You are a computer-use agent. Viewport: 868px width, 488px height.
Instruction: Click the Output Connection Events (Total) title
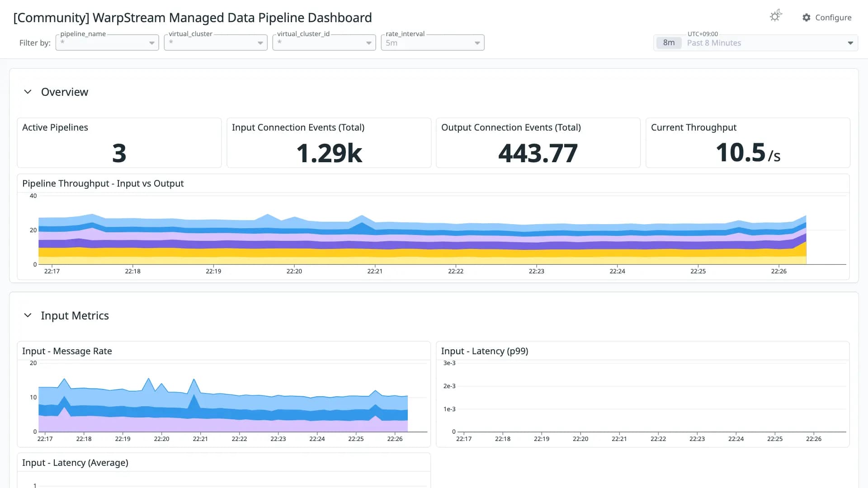tap(511, 127)
